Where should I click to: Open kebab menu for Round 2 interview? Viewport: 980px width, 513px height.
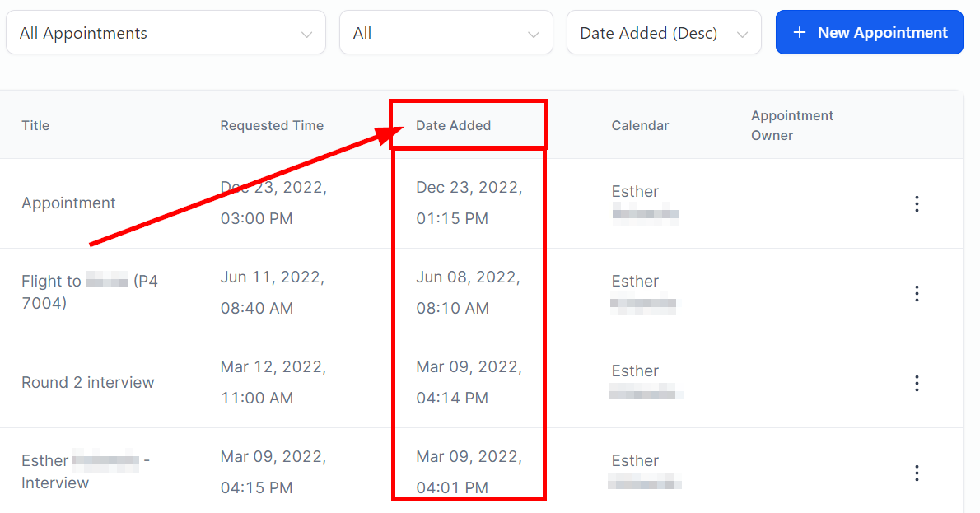[x=917, y=383]
